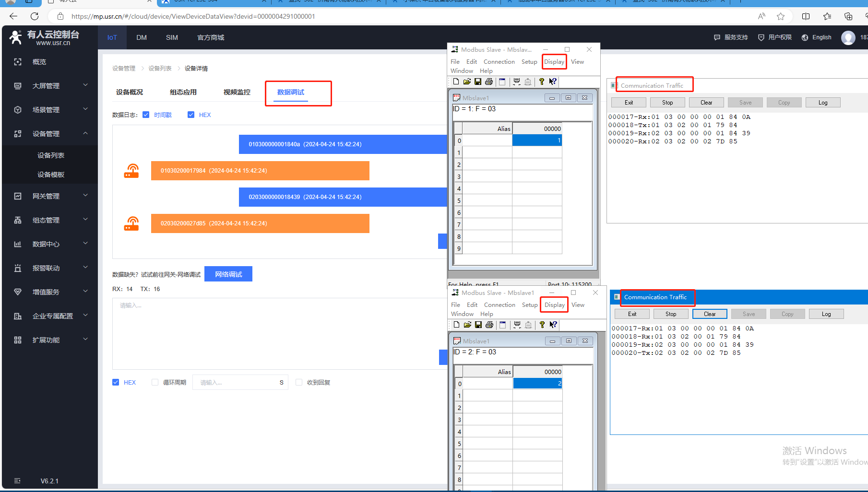Viewport: 868px width, 492px height.
Task: Open the user avatar profile
Action: tap(848, 37)
